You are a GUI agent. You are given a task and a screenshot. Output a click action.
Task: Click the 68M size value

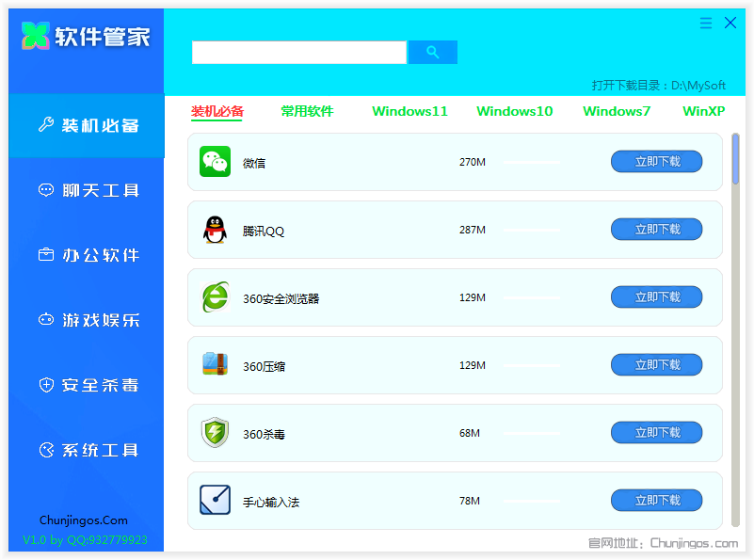tap(470, 433)
